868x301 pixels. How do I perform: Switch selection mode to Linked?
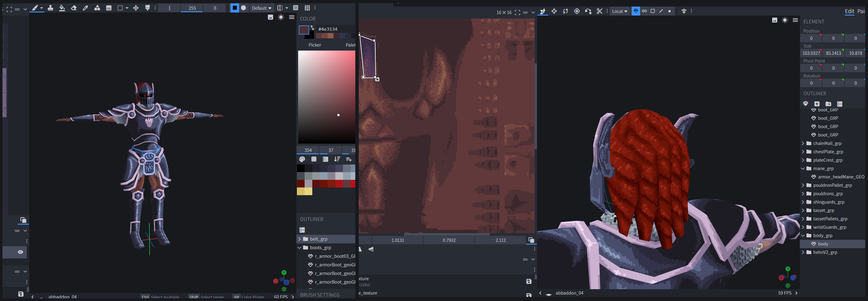click(644, 11)
